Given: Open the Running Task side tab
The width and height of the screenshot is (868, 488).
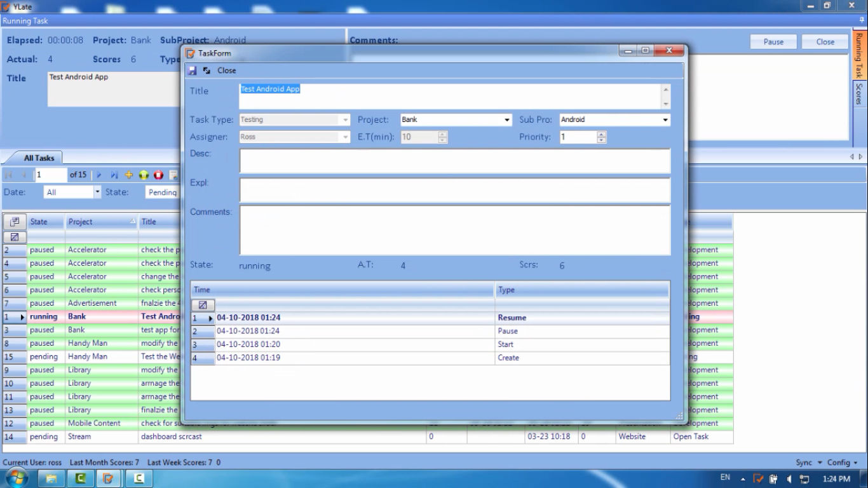Looking at the screenshot, I should (859, 55).
